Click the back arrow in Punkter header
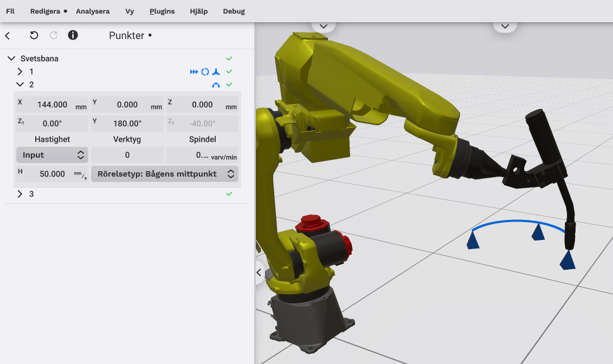613x364 pixels. (x=8, y=36)
